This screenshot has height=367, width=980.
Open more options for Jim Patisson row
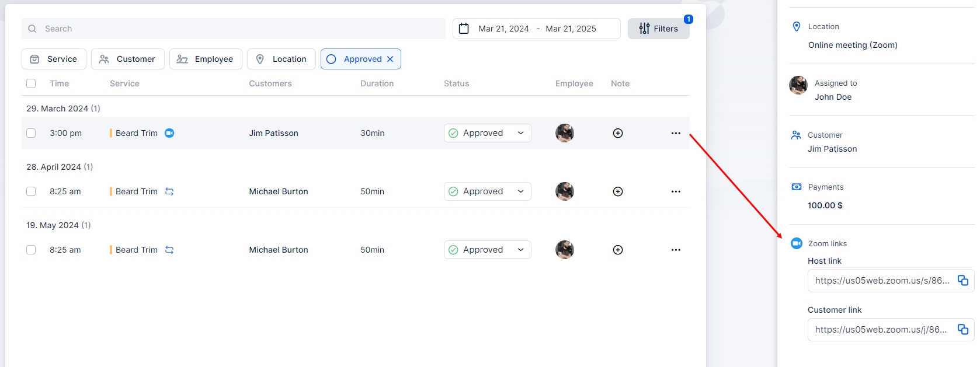click(676, 133)
